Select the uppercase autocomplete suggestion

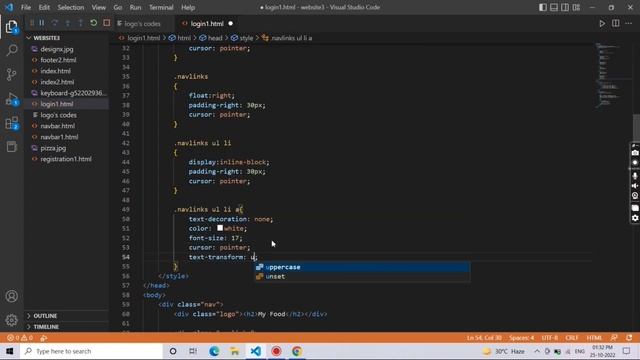click(x=362, y=267)
